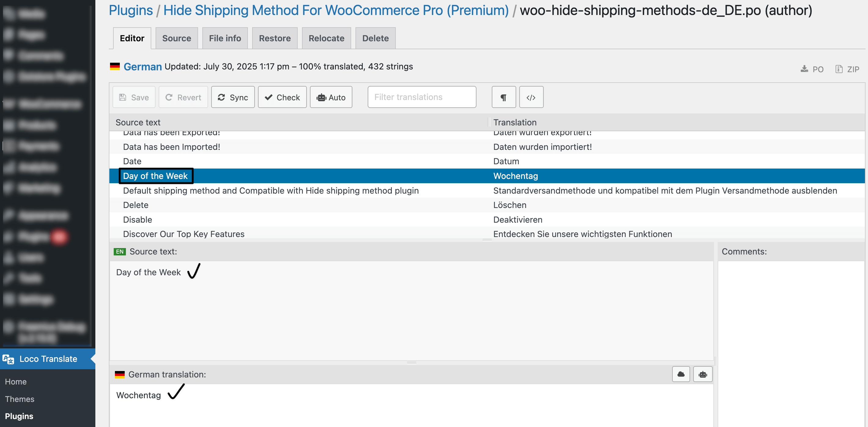Click the Filter translations search field
The image size is (868, 427).
pyautogui.click(x=421, y=97)
